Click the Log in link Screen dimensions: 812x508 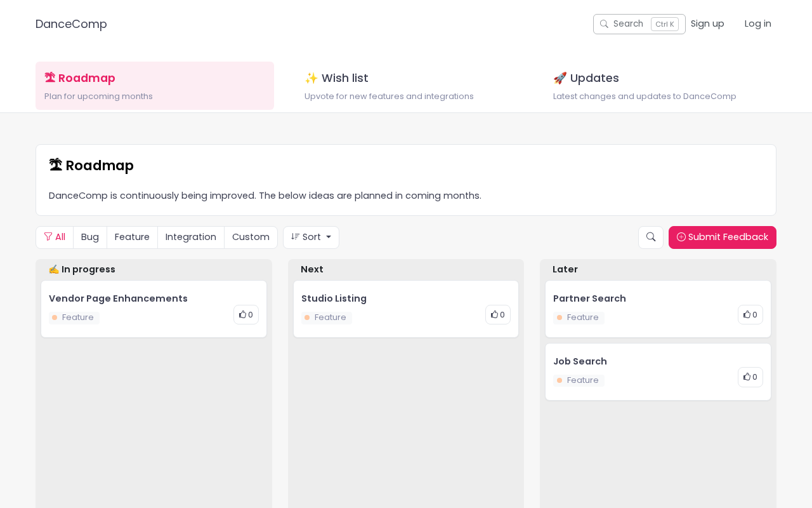click(758, 24)
